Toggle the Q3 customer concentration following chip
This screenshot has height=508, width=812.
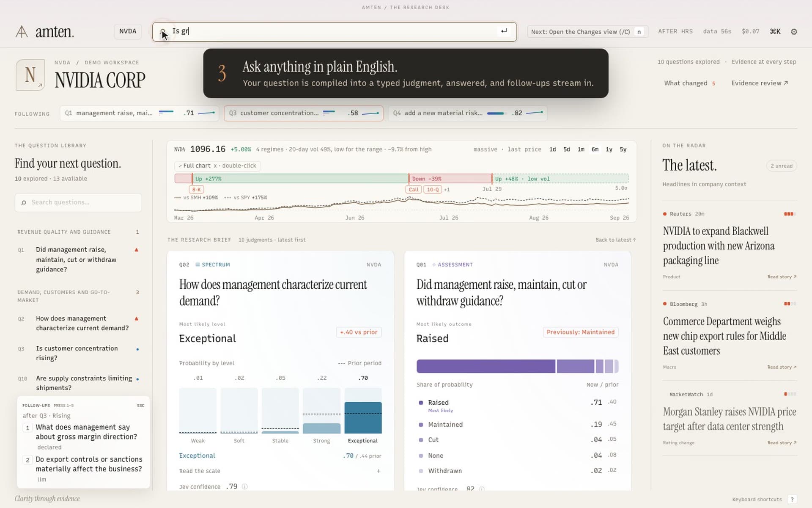[303, 113]
